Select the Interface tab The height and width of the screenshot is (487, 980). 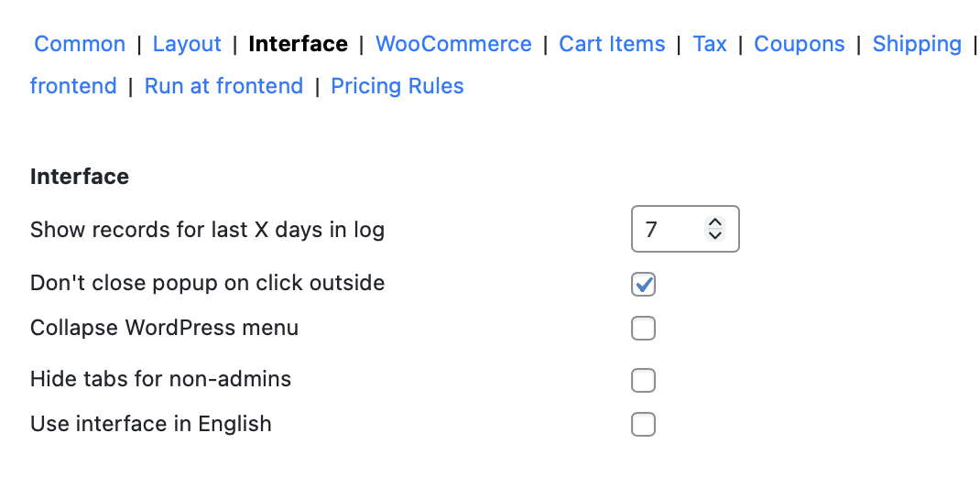coord(299,44)
